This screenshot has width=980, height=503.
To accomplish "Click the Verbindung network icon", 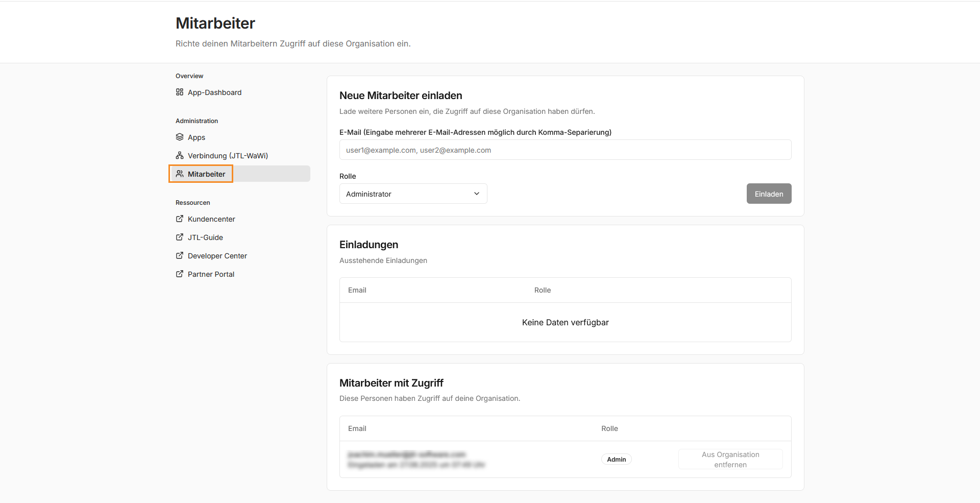I will (x=180, y=156).
